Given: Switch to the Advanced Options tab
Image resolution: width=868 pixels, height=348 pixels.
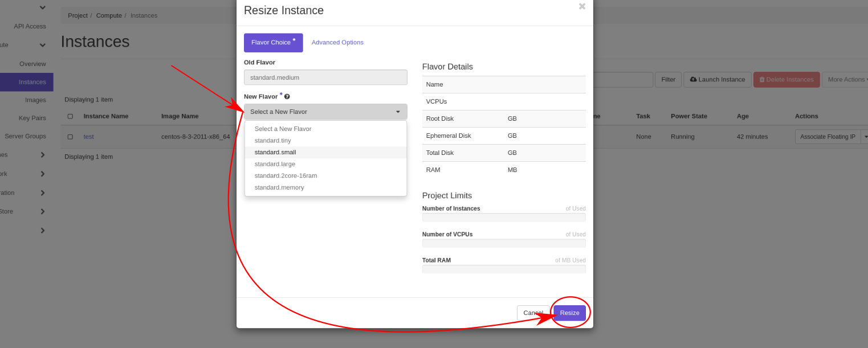Looking at the screenshot, I should (337, 43).
